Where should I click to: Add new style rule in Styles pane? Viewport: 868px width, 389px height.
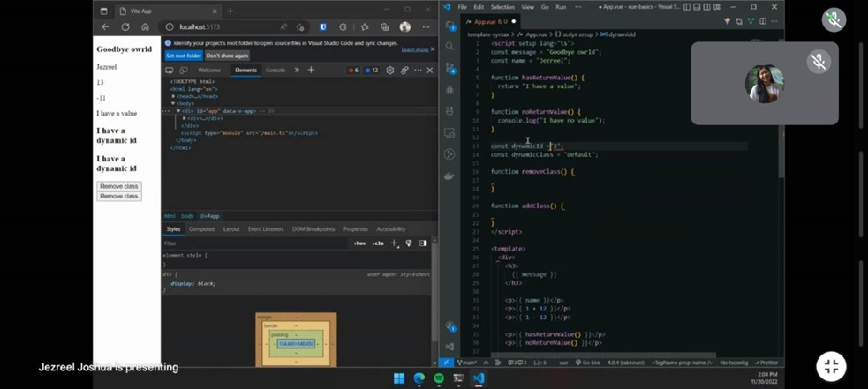click(x=394, y=243)
